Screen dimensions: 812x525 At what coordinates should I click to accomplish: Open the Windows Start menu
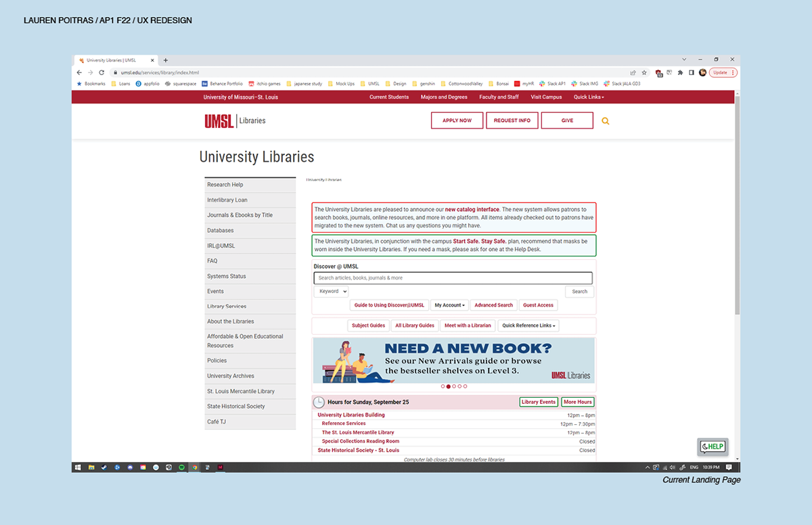tap(78, 467)
